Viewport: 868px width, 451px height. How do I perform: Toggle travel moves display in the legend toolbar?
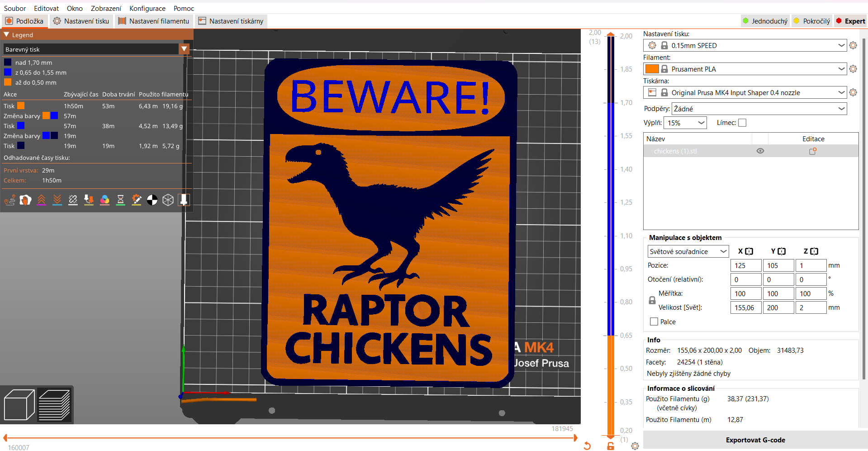[9, 200]
